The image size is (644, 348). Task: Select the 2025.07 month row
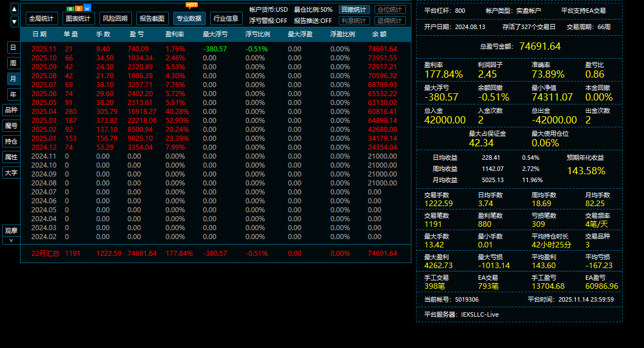click(216, 84)
